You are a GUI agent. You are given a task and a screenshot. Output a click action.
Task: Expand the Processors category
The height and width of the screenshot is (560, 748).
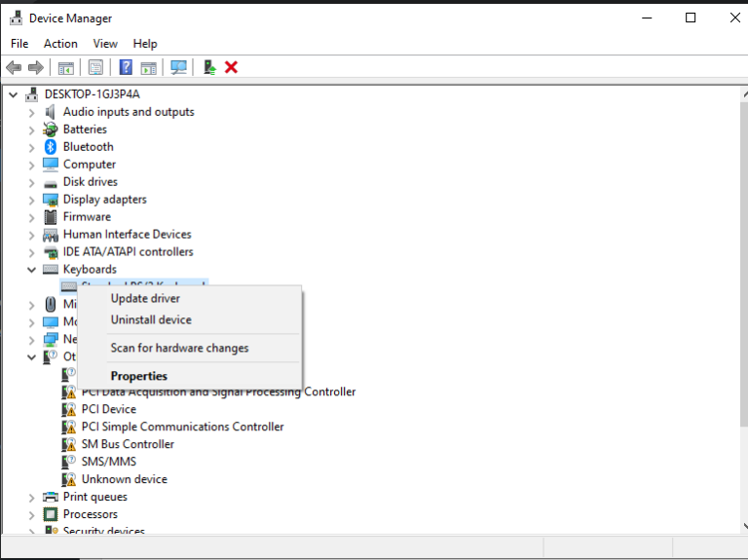[31, 514]
